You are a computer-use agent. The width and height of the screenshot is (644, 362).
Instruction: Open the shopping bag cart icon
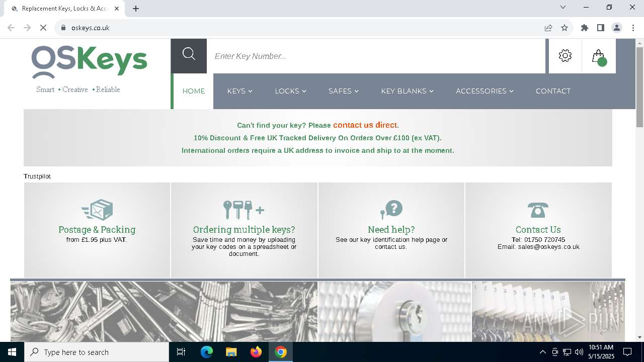(x=599, y=56)
